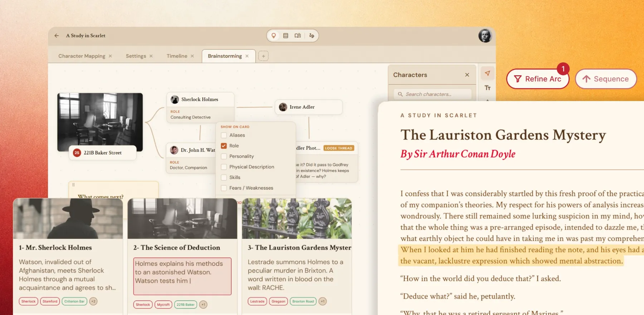The image size is (644, 315).
Task: Select the lightbulb brainstorm mode icon
Action: point(274,36)
